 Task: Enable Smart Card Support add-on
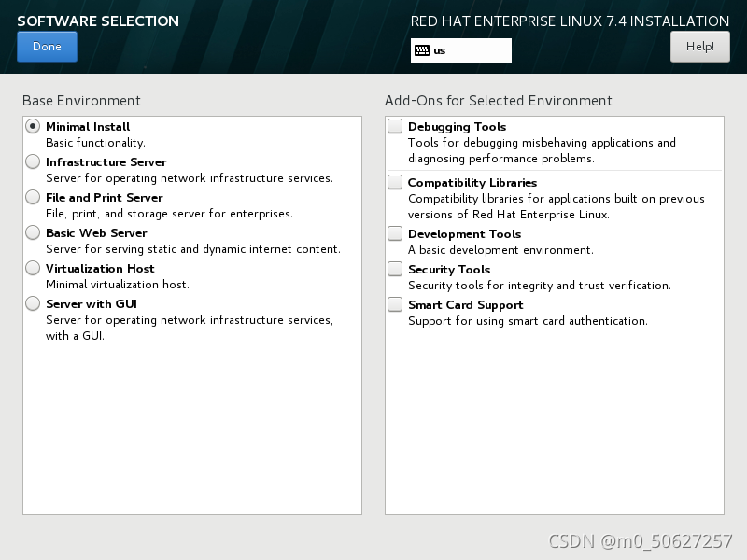pyautogui.click(x=395, y=305)
